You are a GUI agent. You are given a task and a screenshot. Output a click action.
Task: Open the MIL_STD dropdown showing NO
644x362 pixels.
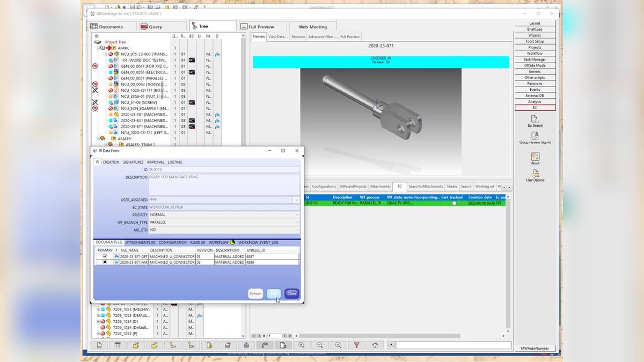[x=224, y=230]
